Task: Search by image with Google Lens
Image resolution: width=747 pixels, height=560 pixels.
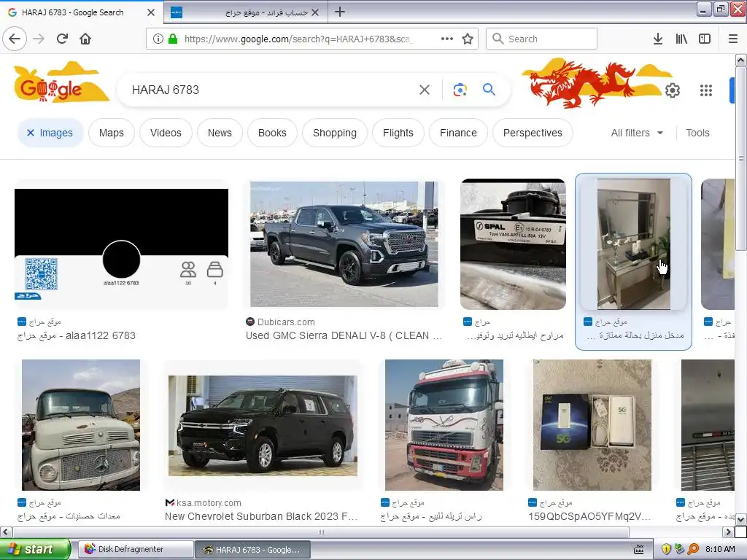Action: [x=460, y=90]
